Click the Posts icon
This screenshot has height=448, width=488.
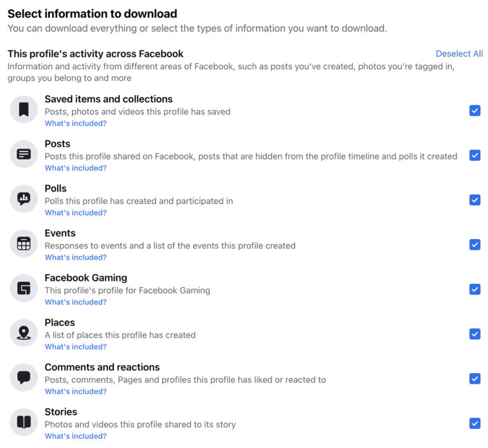24,154
